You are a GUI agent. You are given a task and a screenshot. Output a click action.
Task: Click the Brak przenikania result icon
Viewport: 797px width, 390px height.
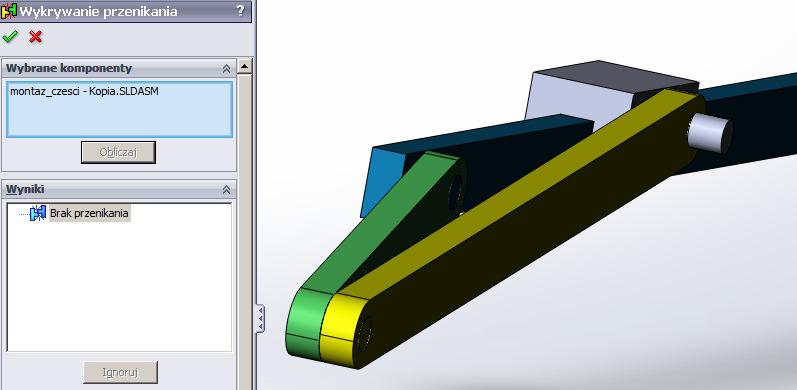click(38, 213)
